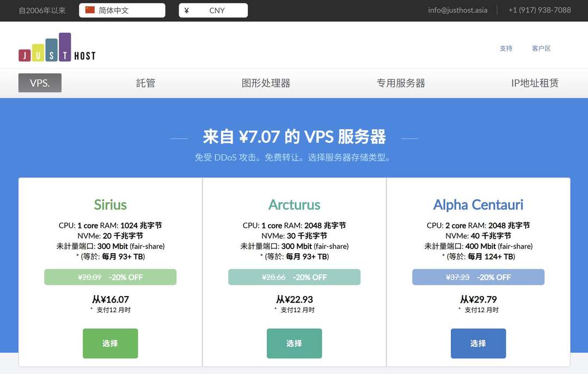Click the Alpha Centauri plan title
Viewport: 588px width, 374px height.
coord(478,205)
